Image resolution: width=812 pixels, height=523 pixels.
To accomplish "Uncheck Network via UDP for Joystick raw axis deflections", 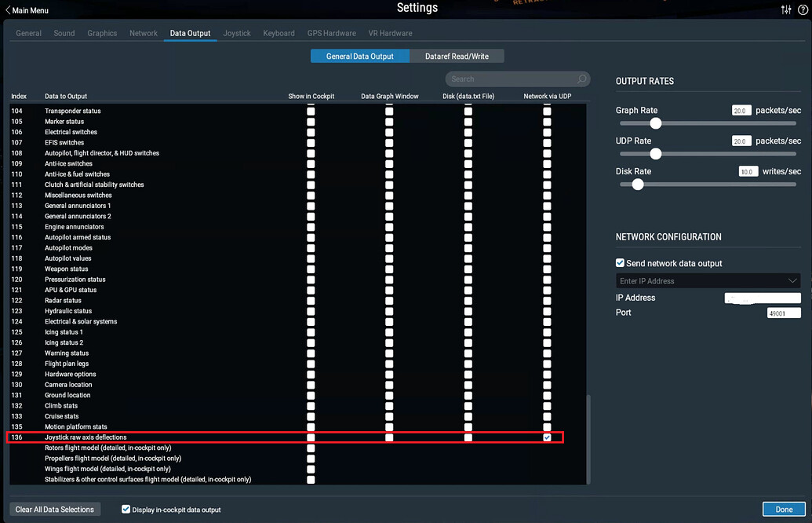I will tap(547, 437).
